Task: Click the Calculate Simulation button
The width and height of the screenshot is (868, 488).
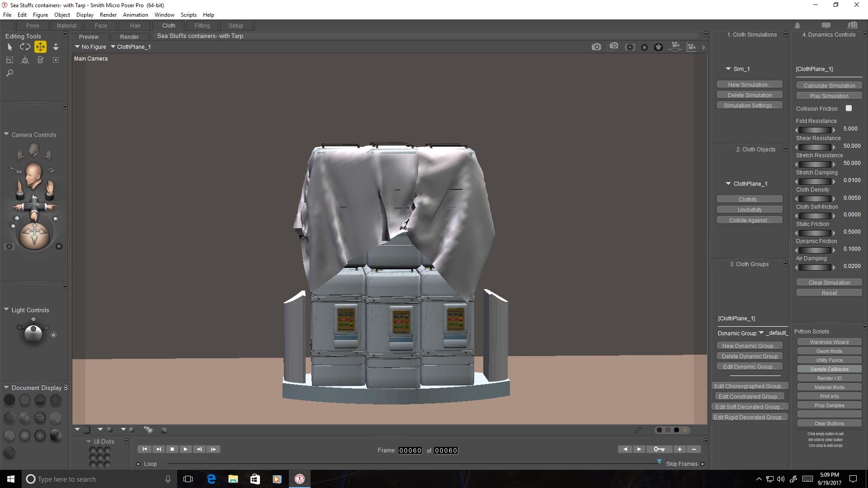Action: tap(829, 85)
